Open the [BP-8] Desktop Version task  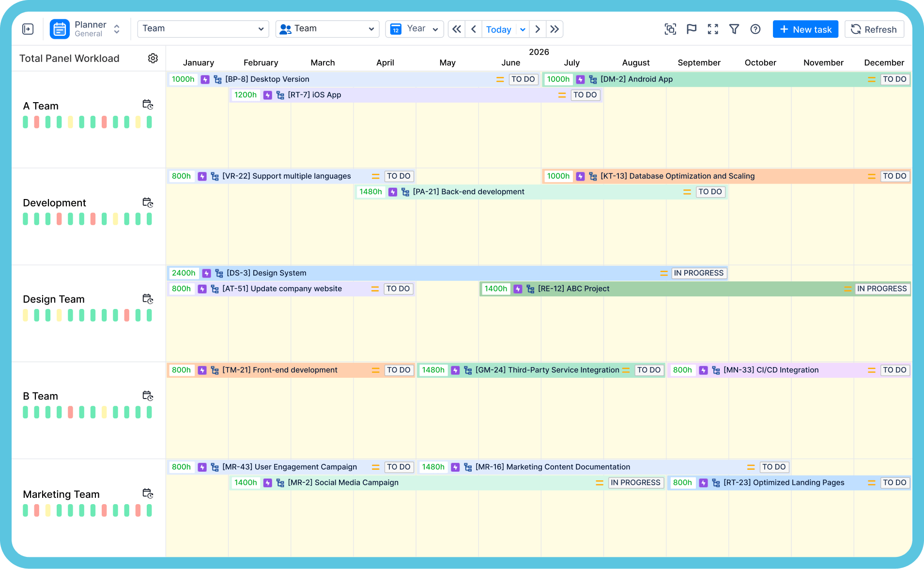(x=354, y=79)
